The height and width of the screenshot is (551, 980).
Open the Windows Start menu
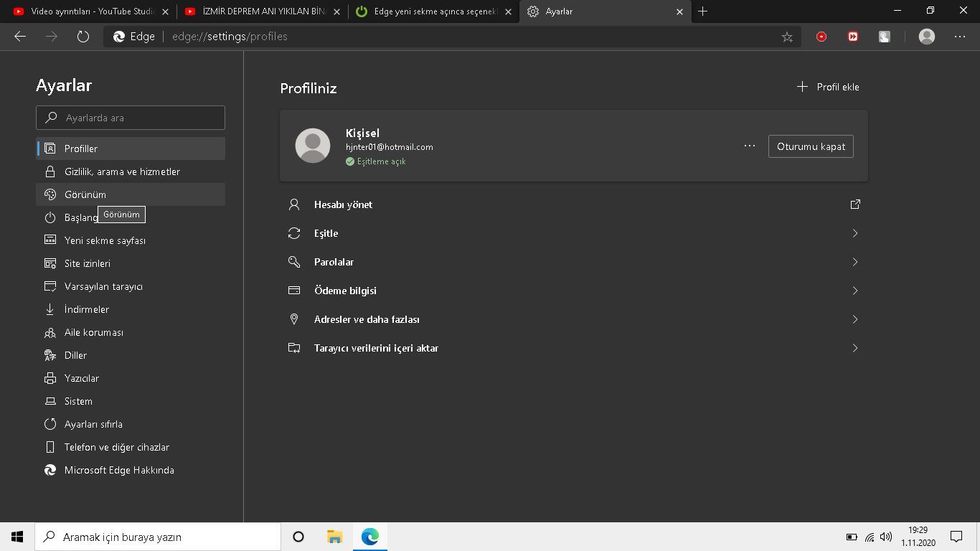(x=17, y=537)
